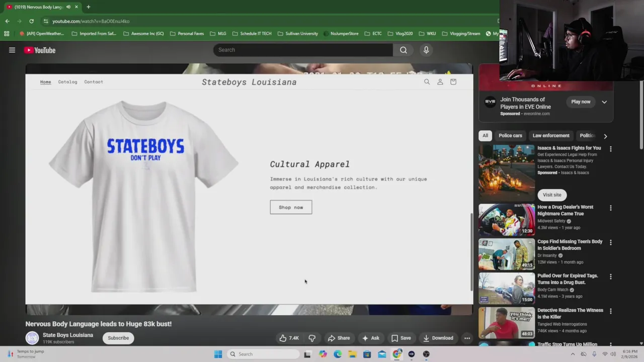
Task: Go to YouTube home via logo
Action: tap(39, 50)
